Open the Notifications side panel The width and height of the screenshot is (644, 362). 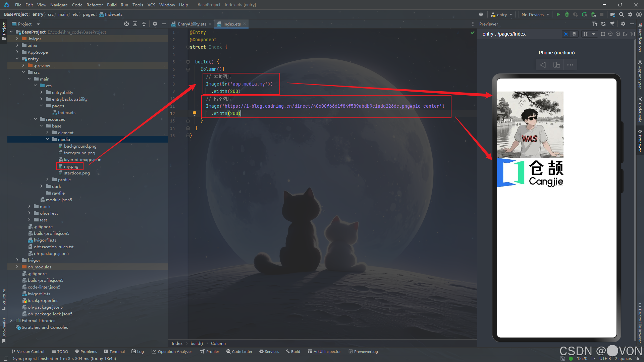click(x=640, y=38)
